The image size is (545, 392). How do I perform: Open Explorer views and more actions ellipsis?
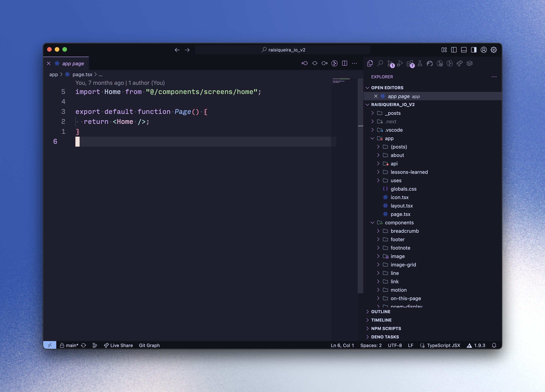click(494, 77)
